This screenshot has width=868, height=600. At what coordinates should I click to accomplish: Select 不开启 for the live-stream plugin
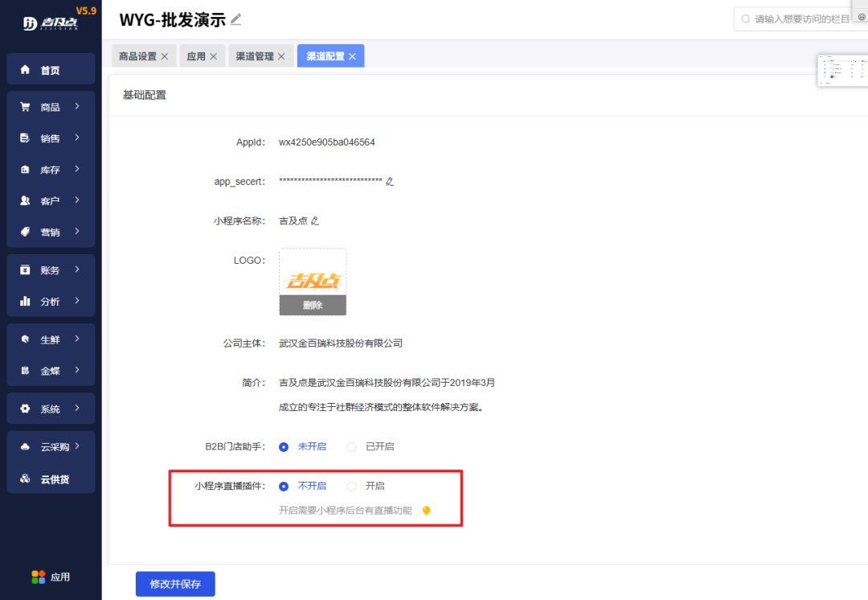pos(284,486)
